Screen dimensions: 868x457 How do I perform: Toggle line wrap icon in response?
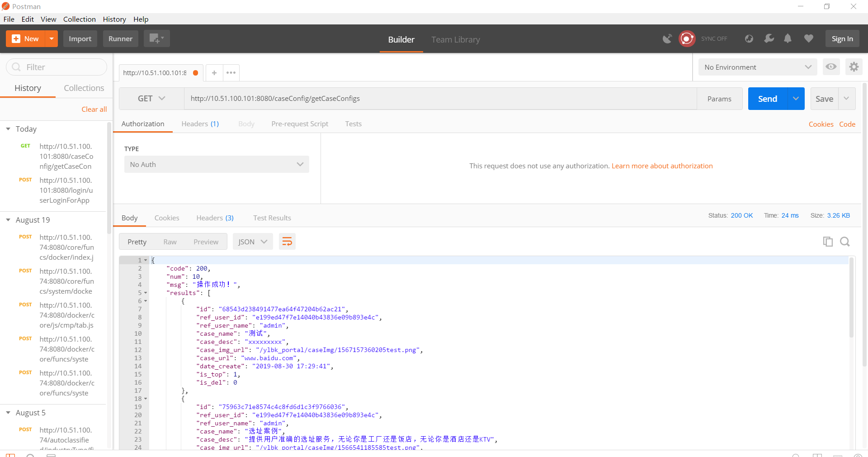point(287,242)
